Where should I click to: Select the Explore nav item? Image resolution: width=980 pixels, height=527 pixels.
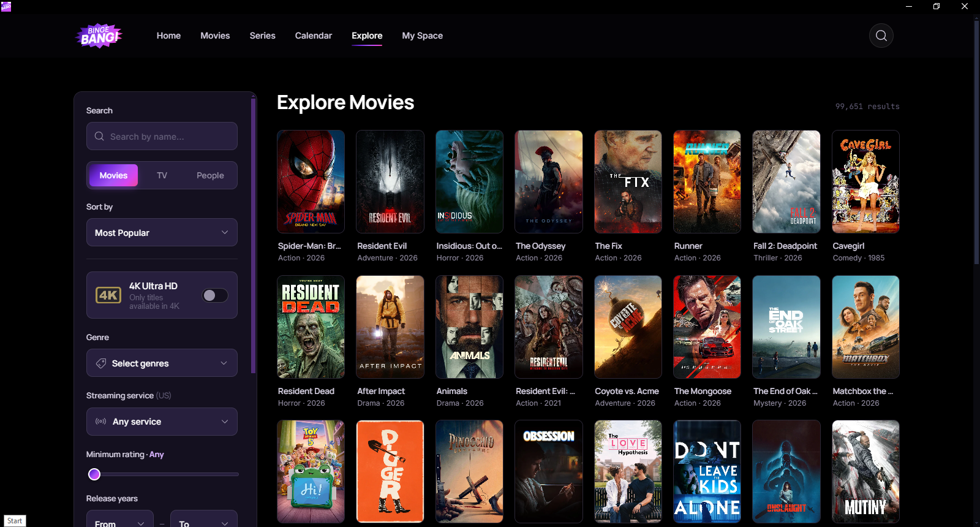[367, 36]
